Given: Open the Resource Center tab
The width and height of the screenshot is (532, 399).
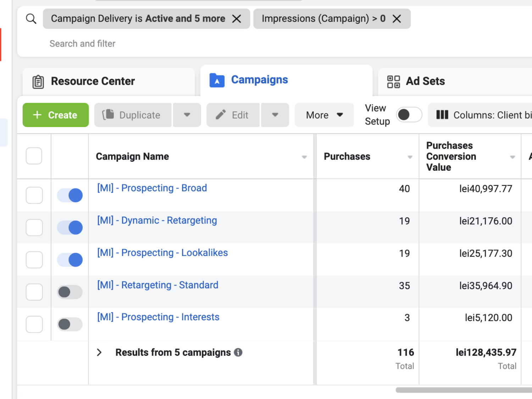Looking at the screenshot, I should 93,81.
